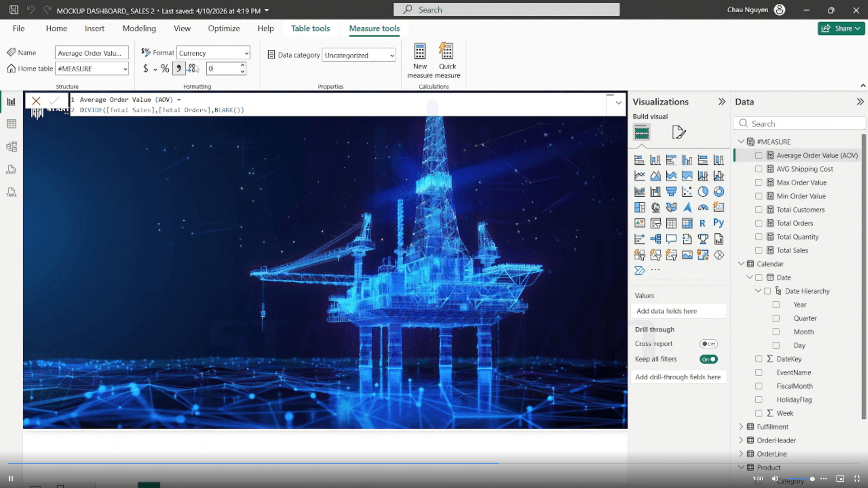Click the Data pane search field
868x488 pixels.
tap(799, 123)
